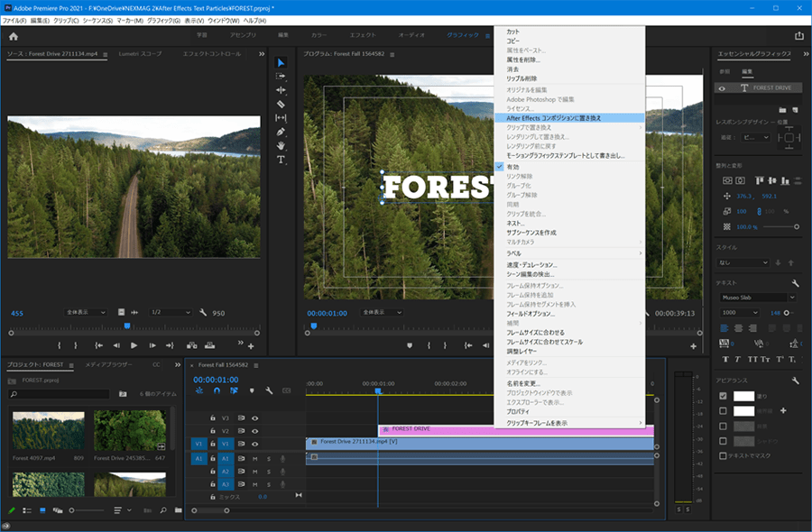Toggle the Fill checkbox in Appearance
Viewport: 812px width, 532px height.
tap(723, 396)
